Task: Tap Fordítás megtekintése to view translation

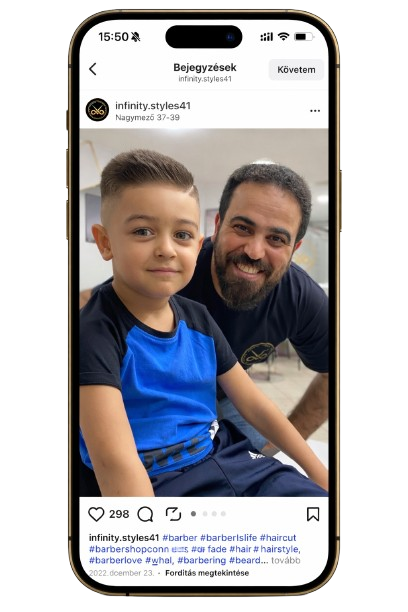Action: [x=207, y=573]
